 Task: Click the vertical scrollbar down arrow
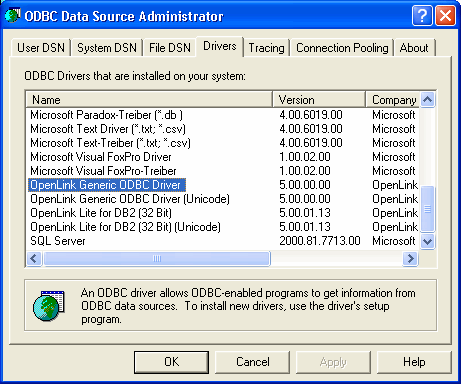click(x=427, y=241)
